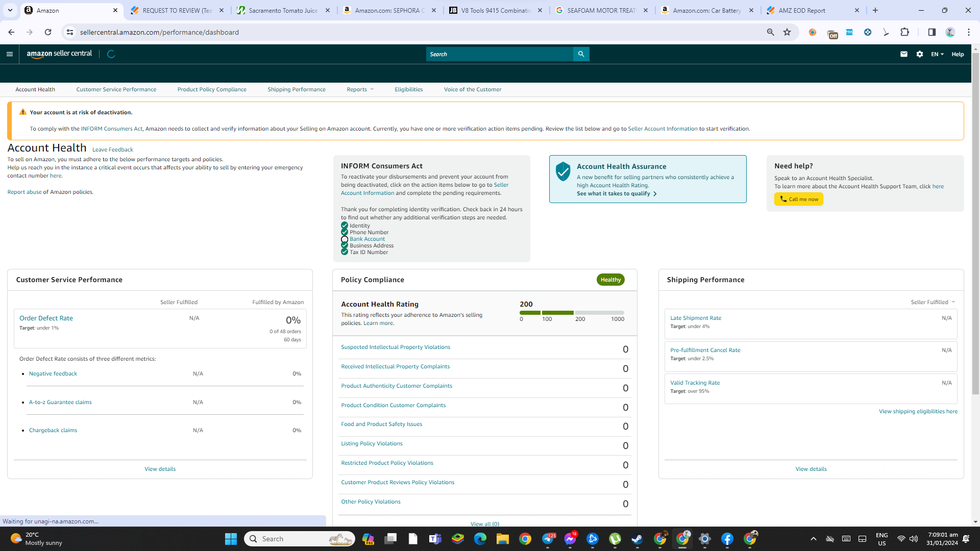The image size is (980, 551).
Task: Open the EN language dropdown
Action: click(x=937, y=54)
